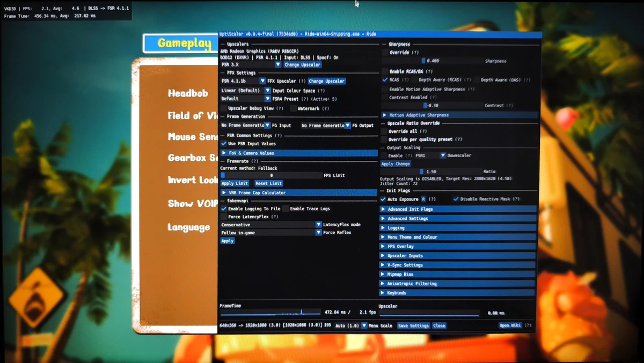
Task: Click the help marker beside Enable Motion Adaptive Sharpness
Action: tap(471, 90)
